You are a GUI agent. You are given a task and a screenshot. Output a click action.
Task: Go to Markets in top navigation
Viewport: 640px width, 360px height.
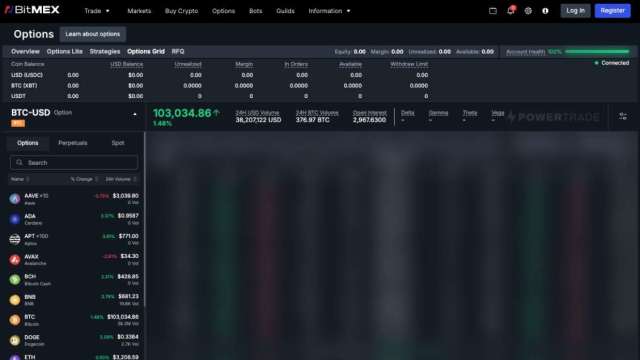[139, 11]
